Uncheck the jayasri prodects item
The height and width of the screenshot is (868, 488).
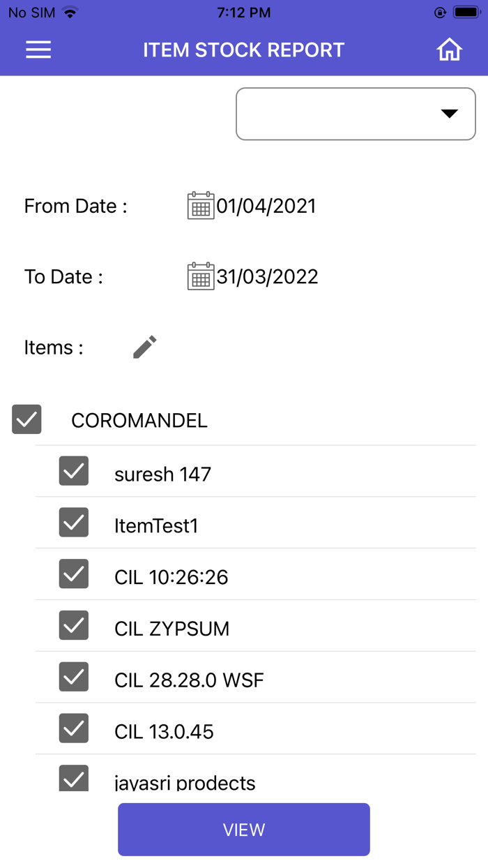[73, 777]
